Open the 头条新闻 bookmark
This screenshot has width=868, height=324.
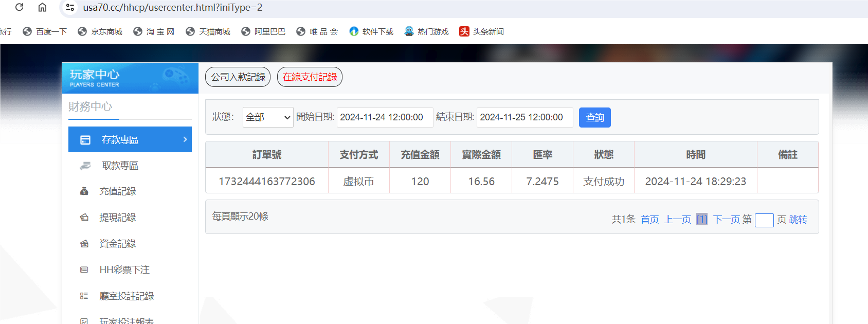(x=482, y=32)
